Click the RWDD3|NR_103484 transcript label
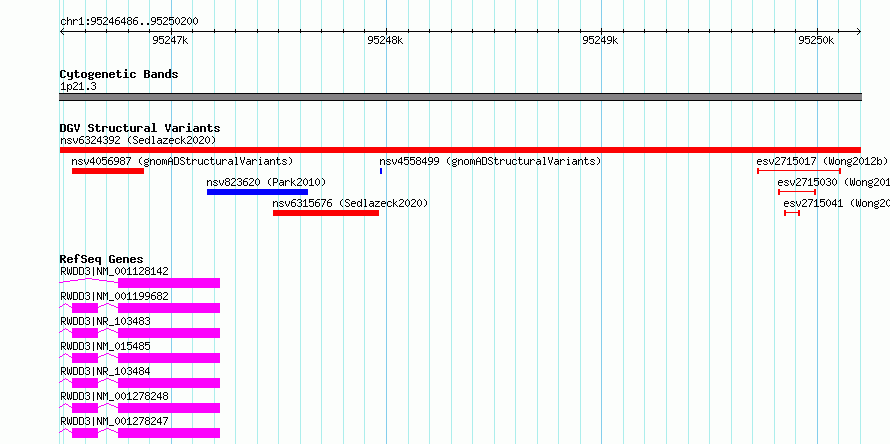 pyautogui.click(x=105, y=371)
